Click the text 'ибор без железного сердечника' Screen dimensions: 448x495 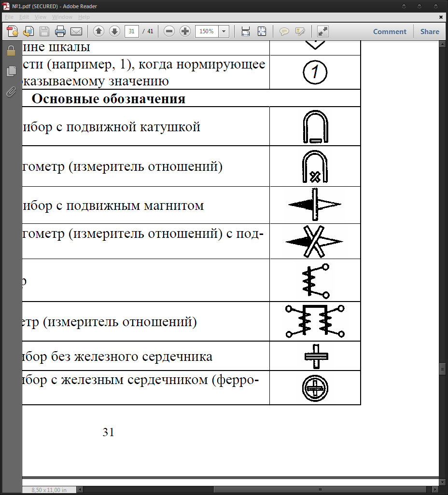117,357
